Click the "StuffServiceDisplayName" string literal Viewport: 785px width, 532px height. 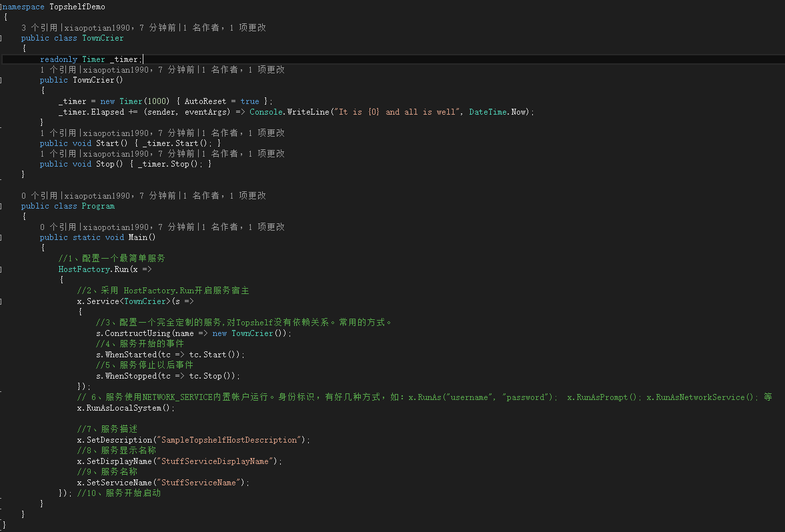pos(217,461)
